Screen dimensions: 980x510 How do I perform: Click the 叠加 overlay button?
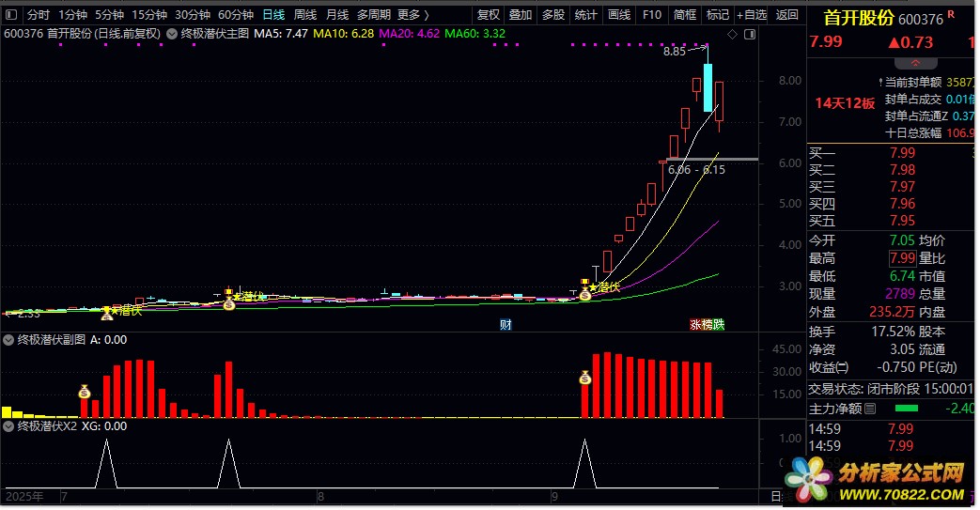click(x=520, y=14)
